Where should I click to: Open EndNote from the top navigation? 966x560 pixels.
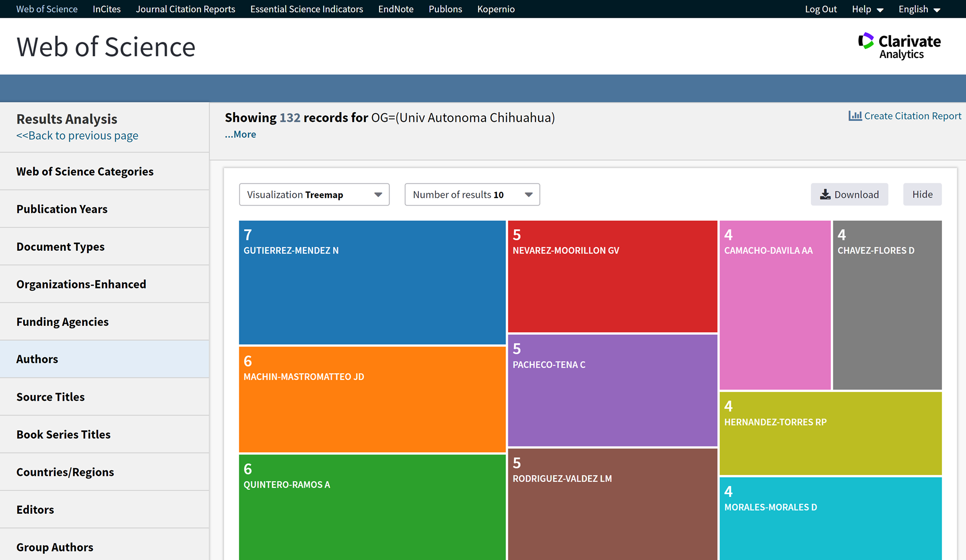click(x=396, y=9)
